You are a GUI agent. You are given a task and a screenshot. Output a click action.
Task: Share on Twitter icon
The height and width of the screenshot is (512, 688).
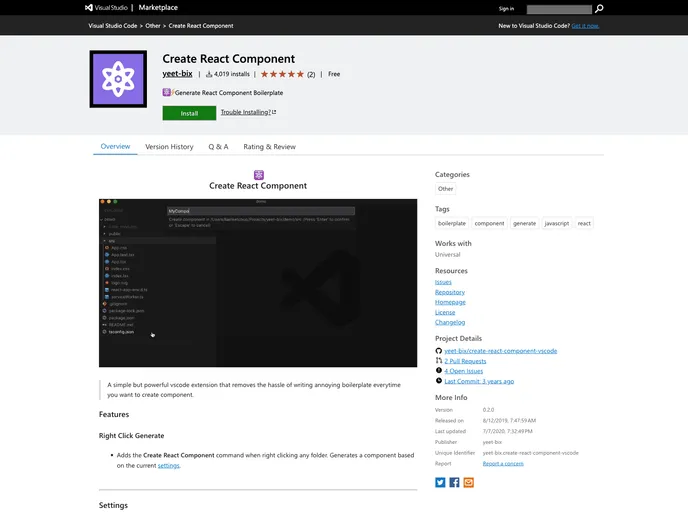tap(440, 483)
